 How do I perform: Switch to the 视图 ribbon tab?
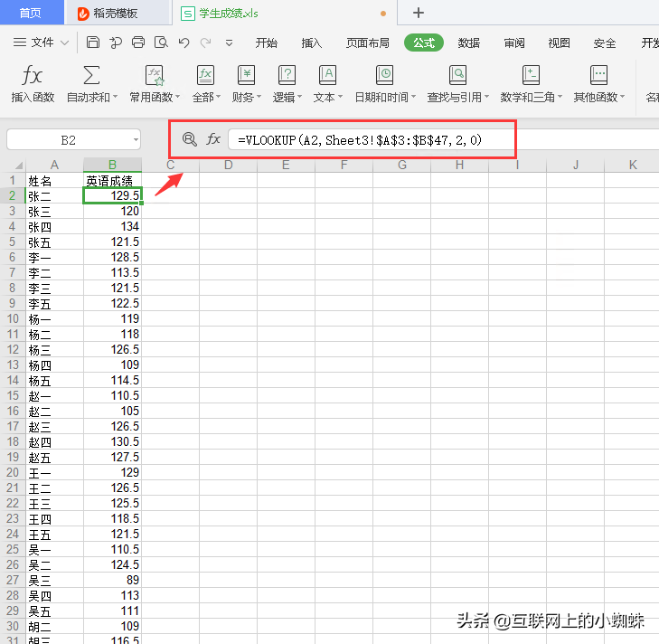tap(560, 43)
